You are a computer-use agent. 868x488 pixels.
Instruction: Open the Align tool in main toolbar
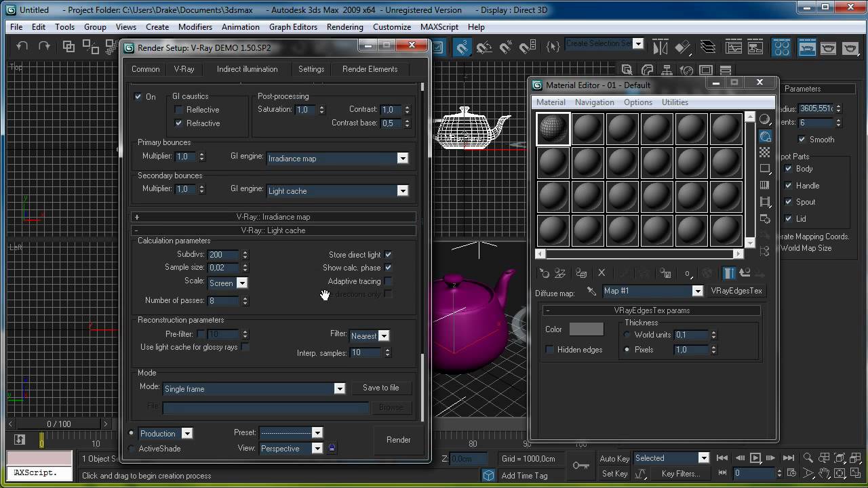point(683,47)
